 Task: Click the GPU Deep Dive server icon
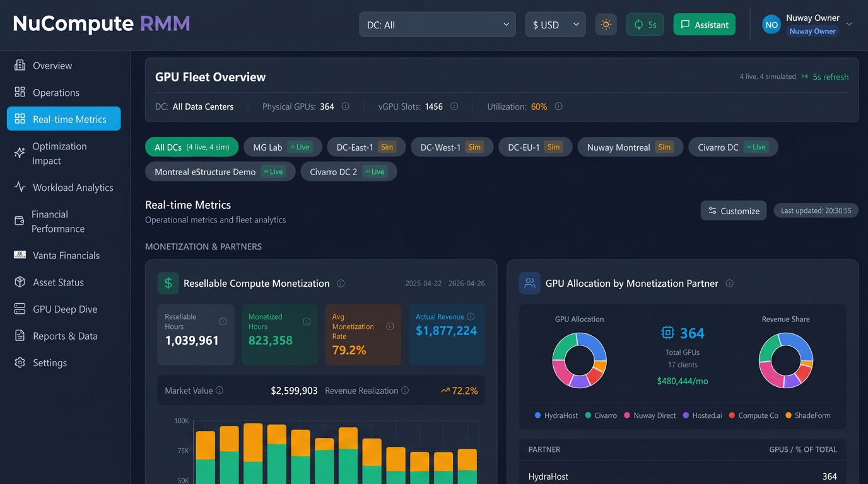(20, 309)
